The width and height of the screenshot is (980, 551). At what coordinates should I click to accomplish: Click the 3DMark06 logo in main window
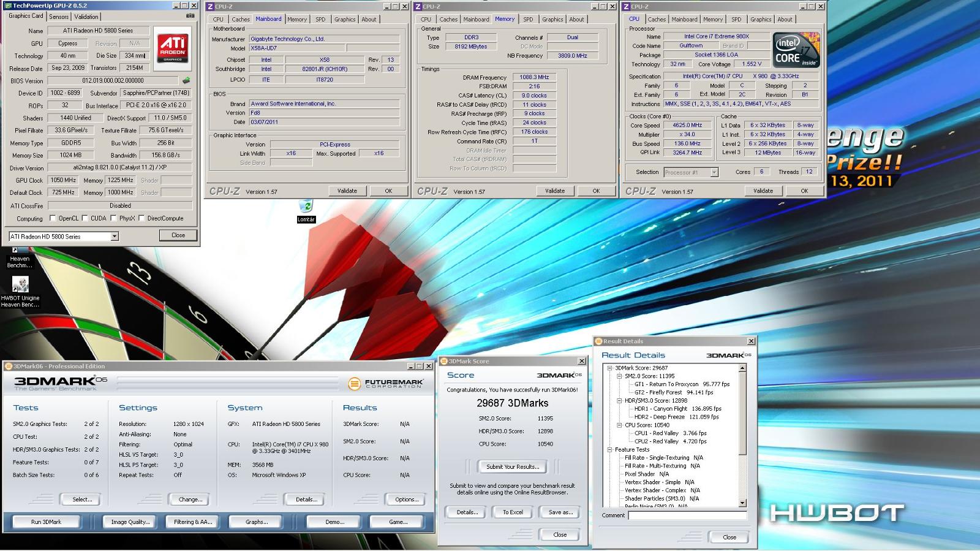(x=60, y=382)
